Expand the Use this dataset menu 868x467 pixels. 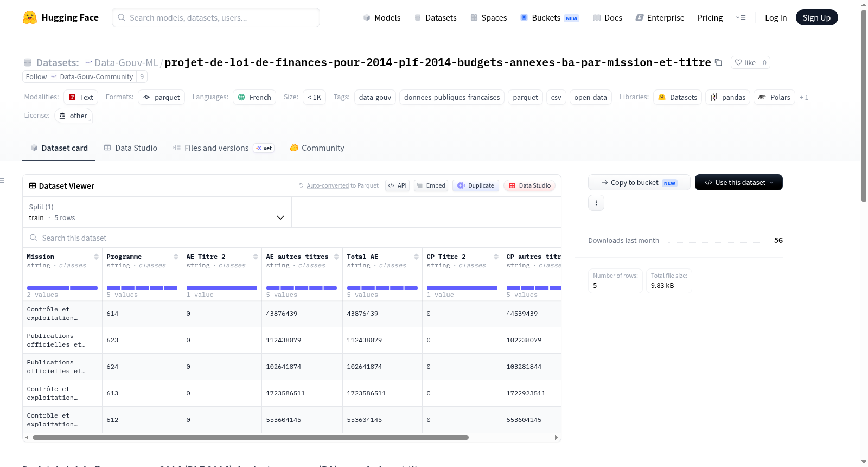(x=738, y=182)
